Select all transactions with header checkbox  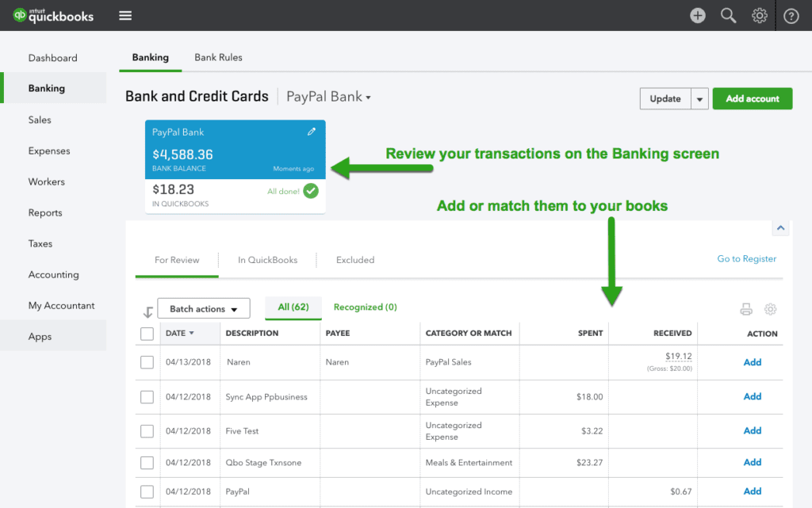click(147, 334)
